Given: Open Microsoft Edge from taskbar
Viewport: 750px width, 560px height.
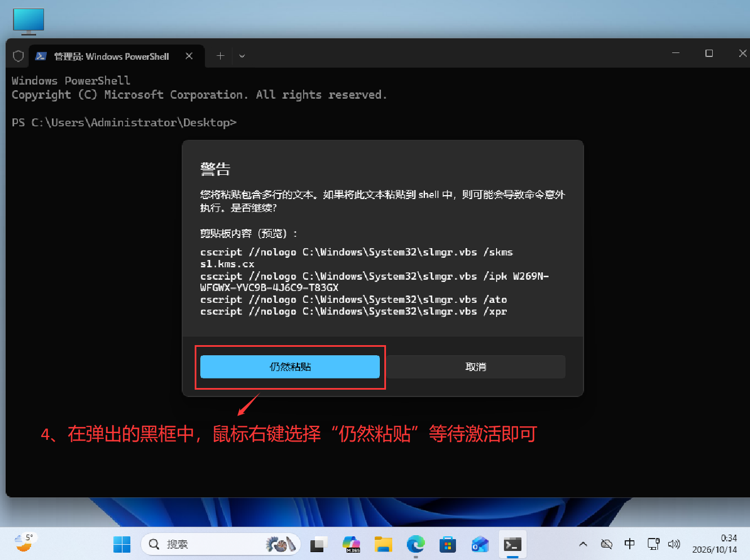Looking at the screenshot, I should pyautogui.click(x=416, y=544).
